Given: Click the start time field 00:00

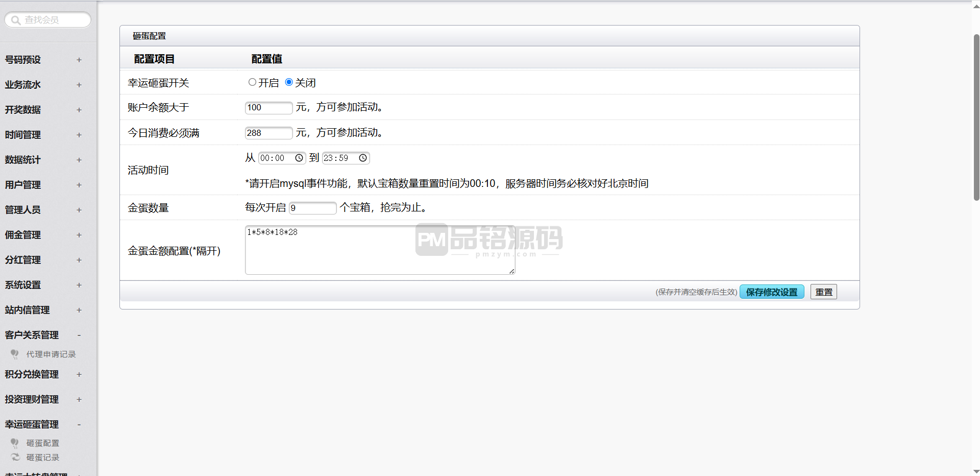Looking at the screenshot, I should 282,158.
